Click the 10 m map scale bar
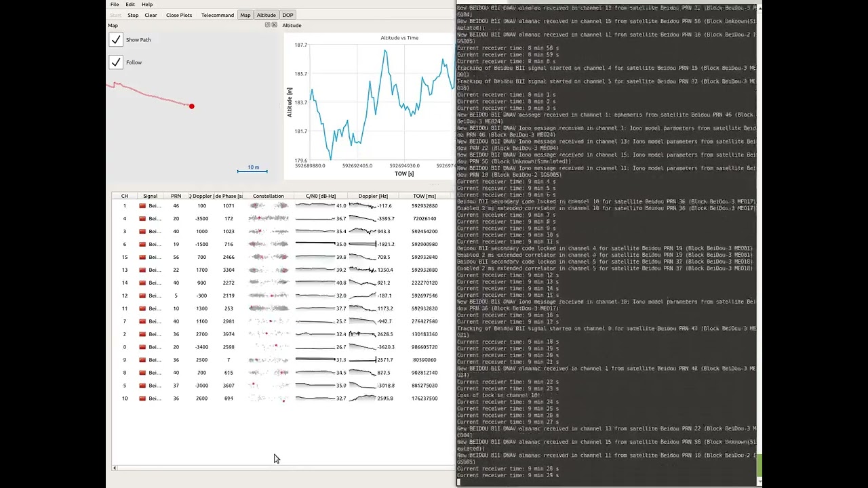This screenshot has width=868, height=488. point(252,169)
